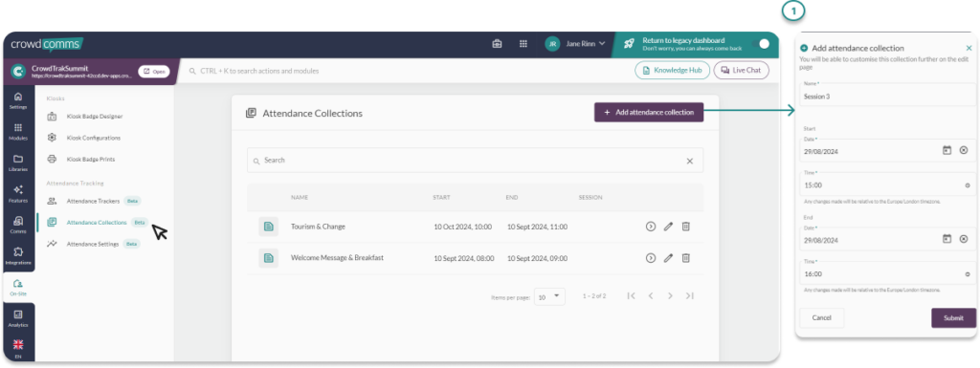
Task: Close the Add attendance collection panel
Action: point(969,48)
